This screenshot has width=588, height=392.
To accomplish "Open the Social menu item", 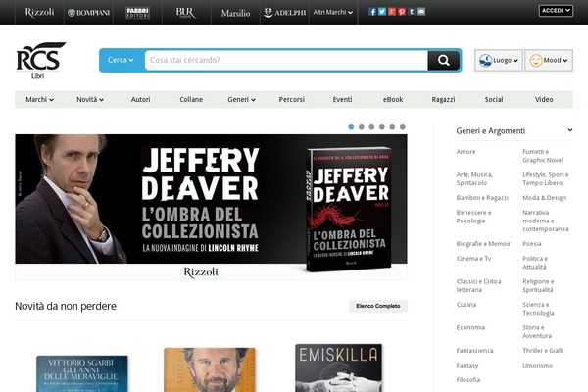I will point(494,99).
